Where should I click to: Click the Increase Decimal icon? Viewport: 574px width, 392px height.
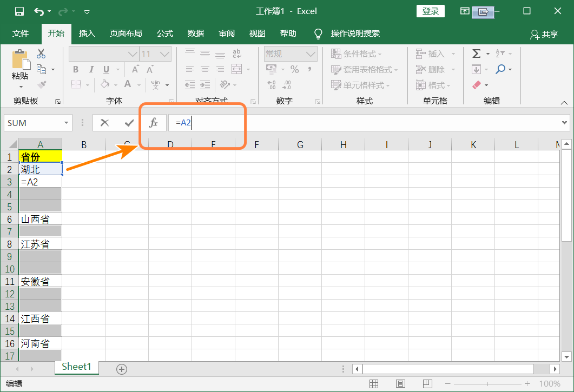[x=271, y=85]
